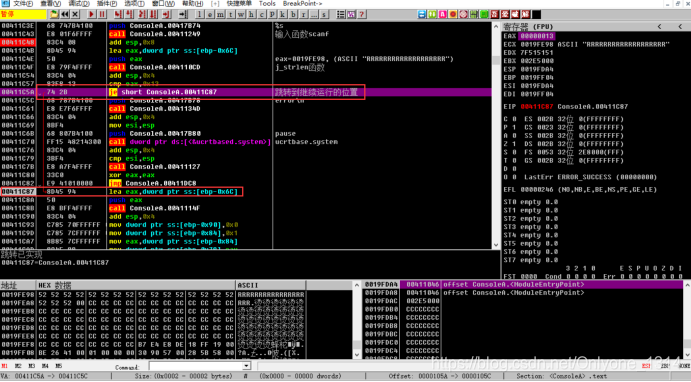Open the Command dropdown arrow
The height and width of the screenshot is (382, 691).
[x=246, y=366]
